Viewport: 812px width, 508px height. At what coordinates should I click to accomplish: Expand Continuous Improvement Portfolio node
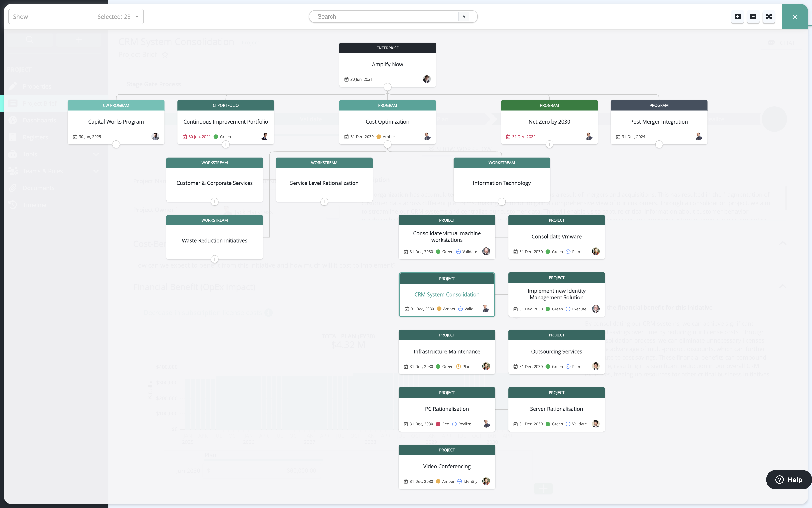226,144
